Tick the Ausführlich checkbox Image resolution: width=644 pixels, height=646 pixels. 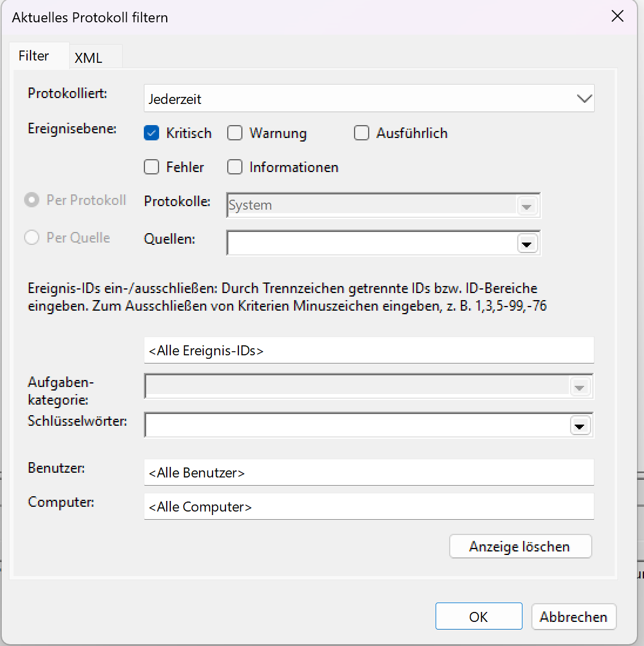click(362, 133)
